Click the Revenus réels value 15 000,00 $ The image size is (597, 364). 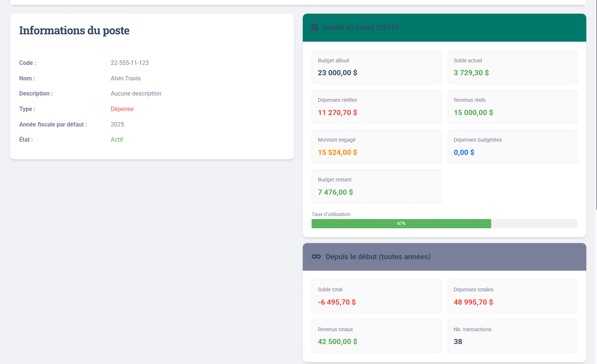(x=473, y=113)
